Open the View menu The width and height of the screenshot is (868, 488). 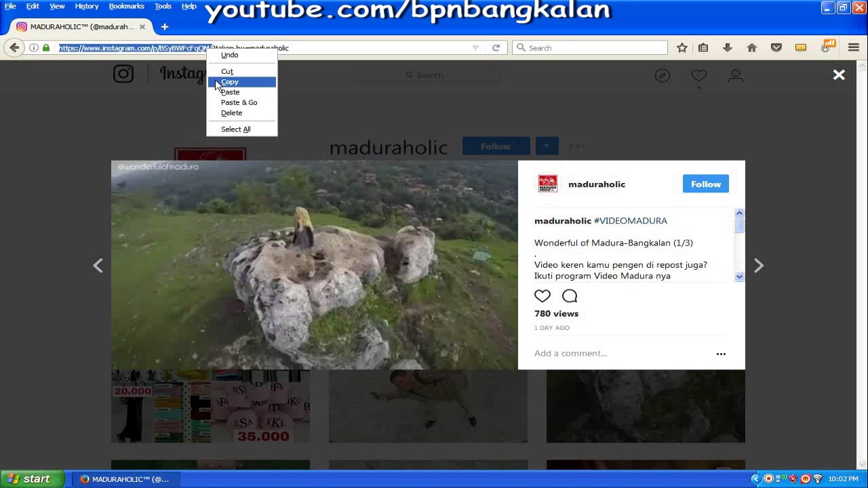57,6
